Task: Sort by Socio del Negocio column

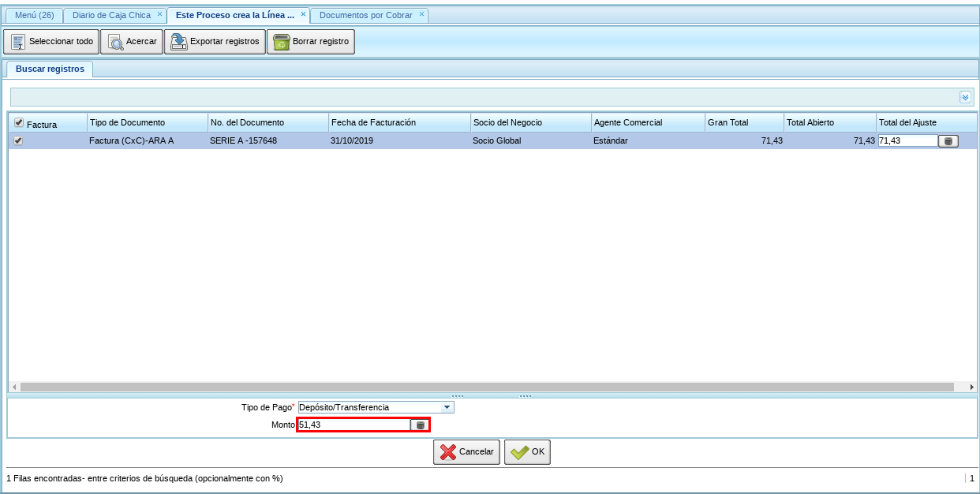Action: click(531, 122)
